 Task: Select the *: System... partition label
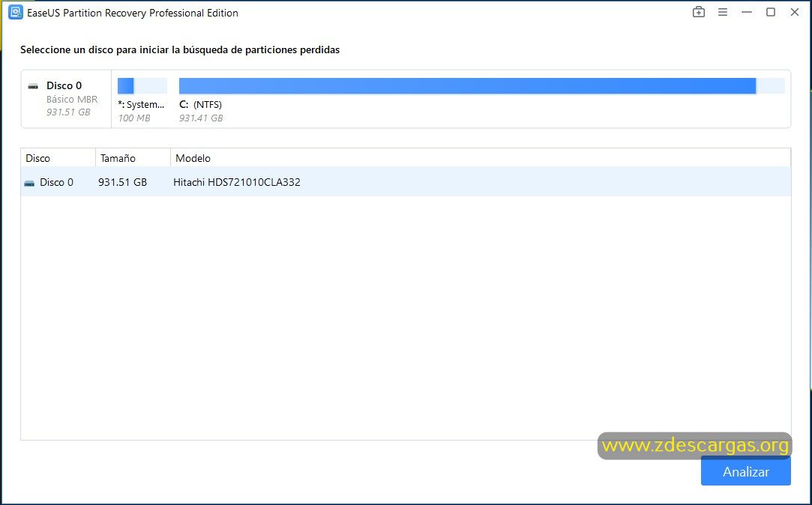pos(141,104)
